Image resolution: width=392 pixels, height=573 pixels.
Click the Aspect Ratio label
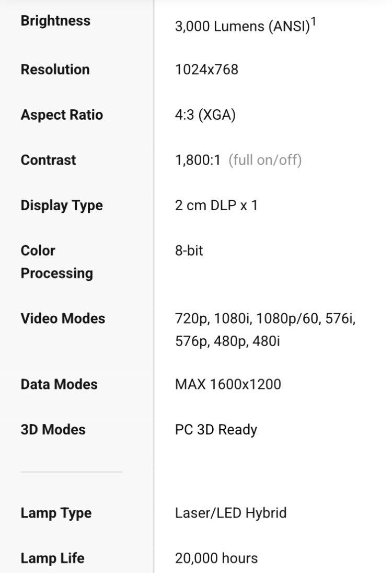coord(62,115)
